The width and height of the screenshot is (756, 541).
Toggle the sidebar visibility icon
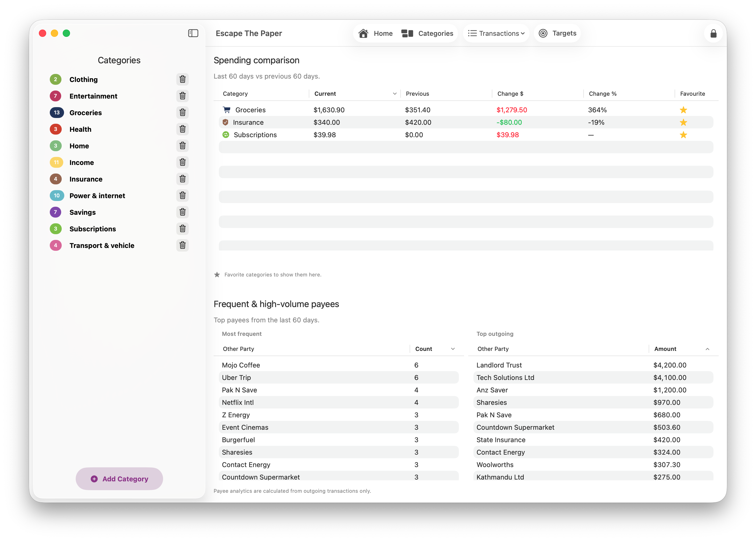pos(193,33)
